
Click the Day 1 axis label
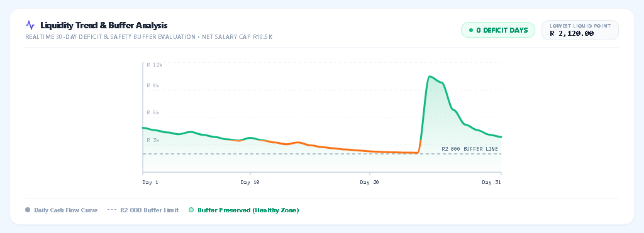pos(150,183)
